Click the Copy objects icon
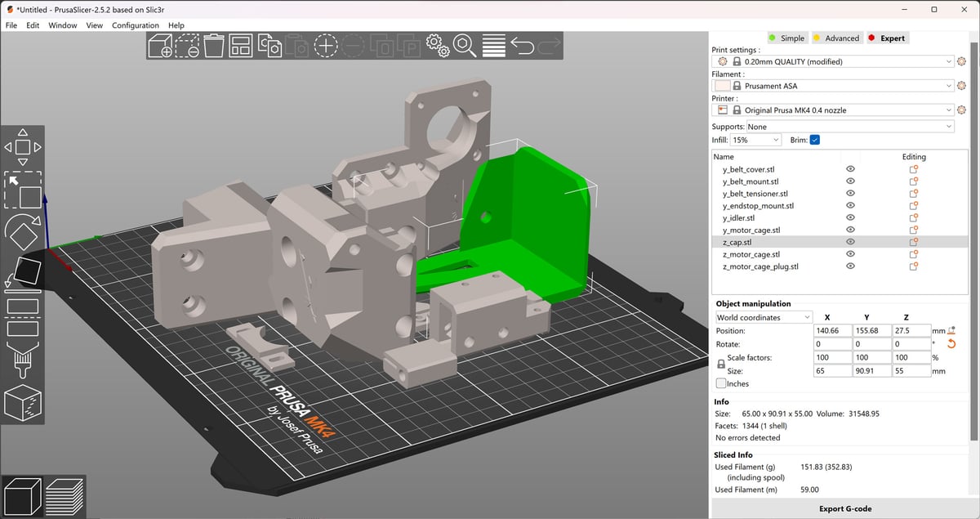The width and height of the screenshot is (980, 519). (x=269, y=45)
